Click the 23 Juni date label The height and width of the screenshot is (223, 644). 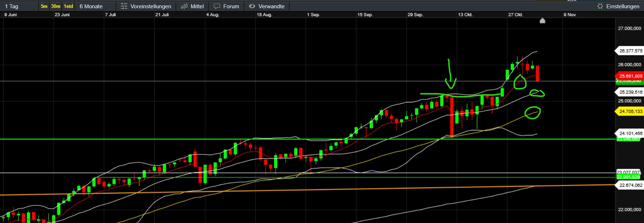[x=62, y=15]
